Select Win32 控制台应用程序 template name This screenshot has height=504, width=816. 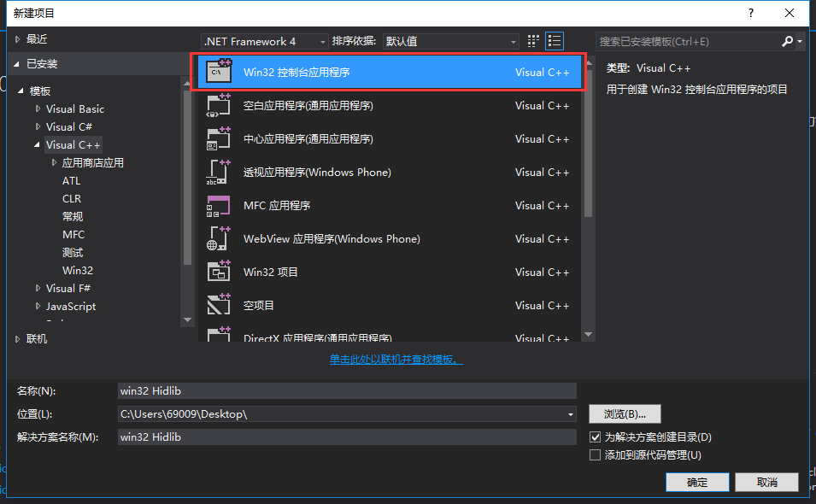pyautogui.click(x=296, y=73)
